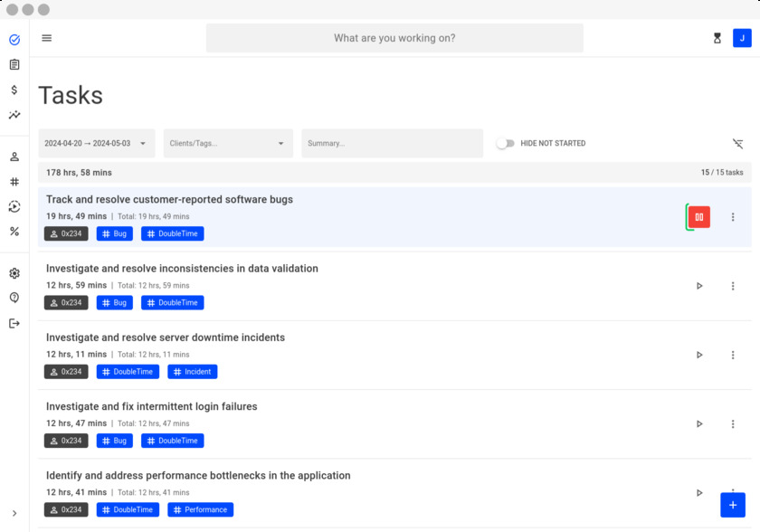Expand the sidebar with bottom chevron

click(x=14, y=513)
